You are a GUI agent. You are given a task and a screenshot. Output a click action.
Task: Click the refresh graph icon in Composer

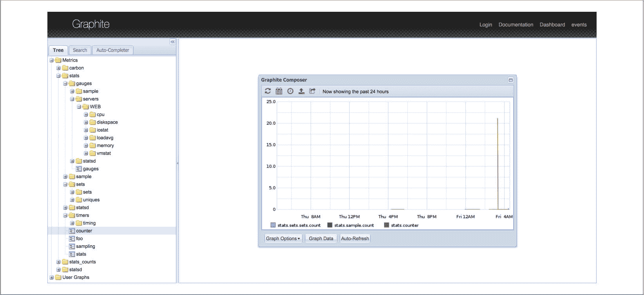(x=268, y=91)
